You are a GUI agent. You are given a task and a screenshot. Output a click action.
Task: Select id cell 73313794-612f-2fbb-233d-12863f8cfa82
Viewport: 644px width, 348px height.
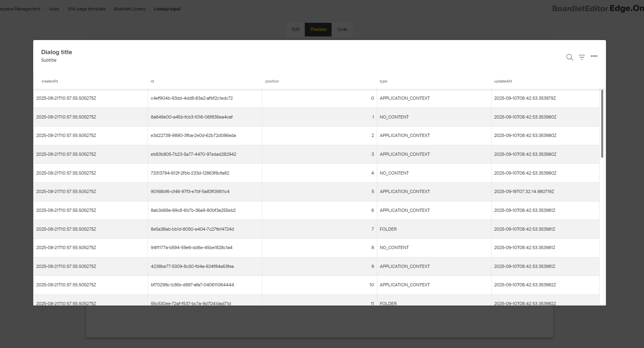click(205, 173)
